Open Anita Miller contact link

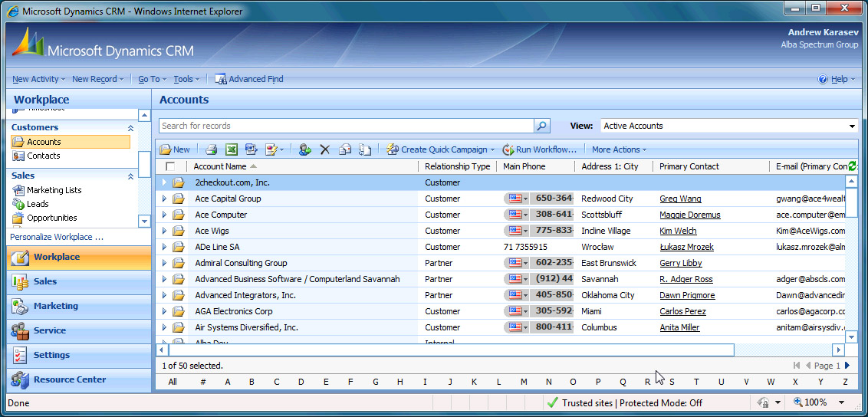[x=679, y=327]
